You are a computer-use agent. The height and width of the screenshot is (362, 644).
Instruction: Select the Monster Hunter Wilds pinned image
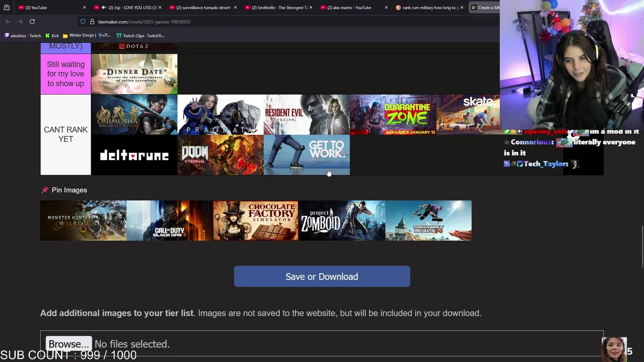pyautogui.click(x=84, y=221)
